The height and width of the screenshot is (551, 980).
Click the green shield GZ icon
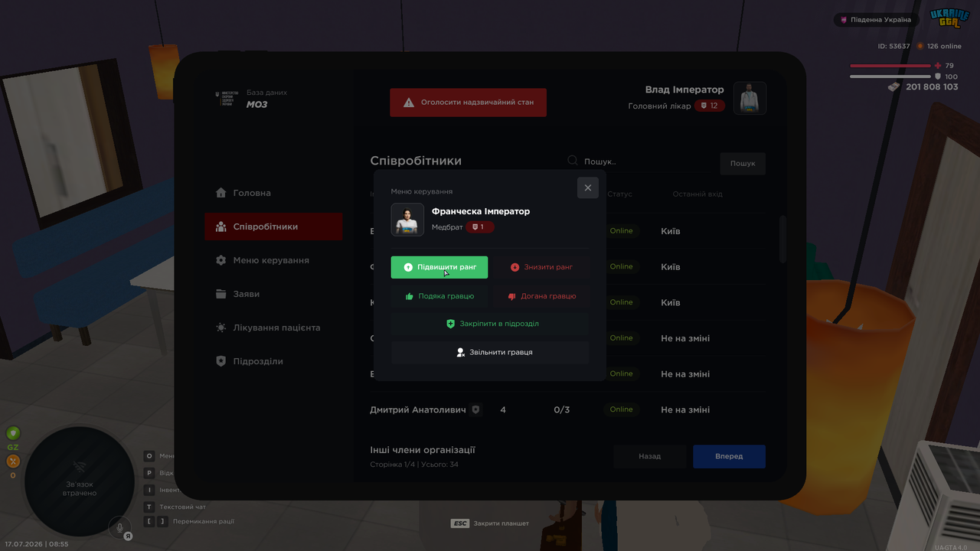coord(13,433)
